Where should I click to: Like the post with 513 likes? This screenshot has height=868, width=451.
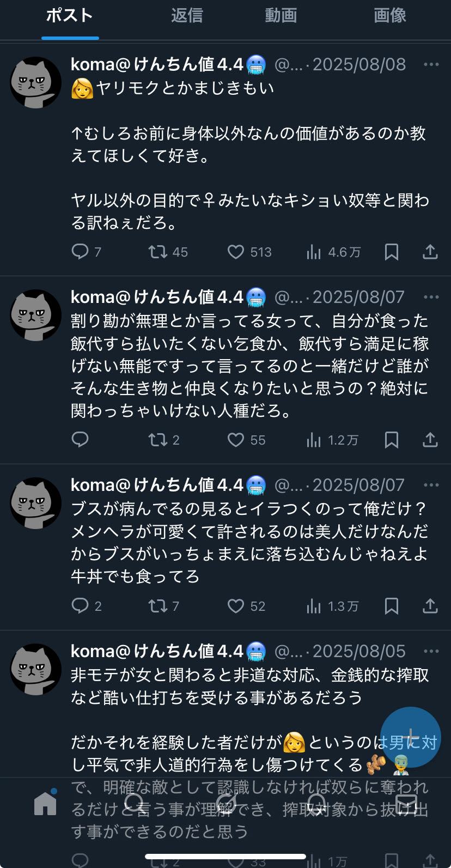(x=235, y=252)
